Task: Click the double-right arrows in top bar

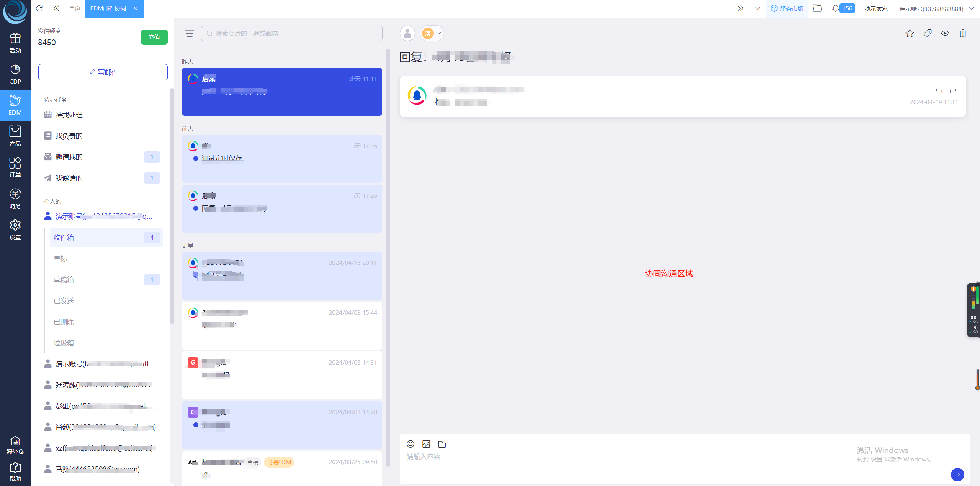Action: tap(740, 8)
